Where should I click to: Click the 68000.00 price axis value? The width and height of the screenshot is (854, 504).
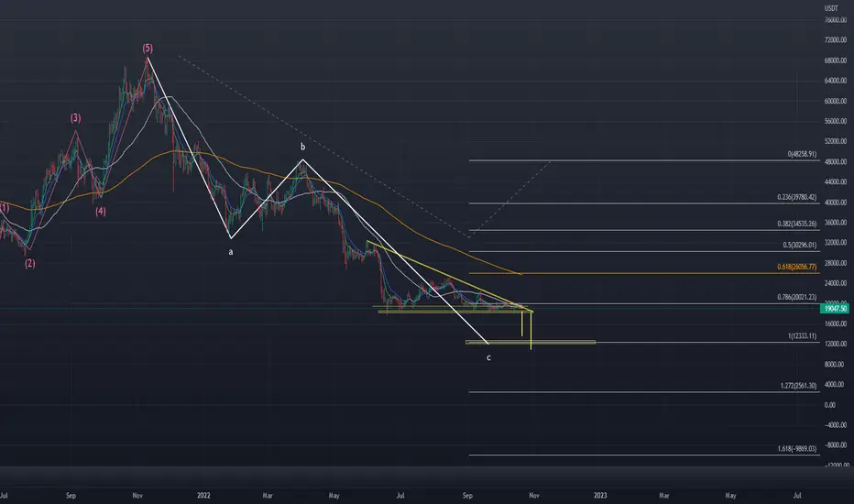836,60
